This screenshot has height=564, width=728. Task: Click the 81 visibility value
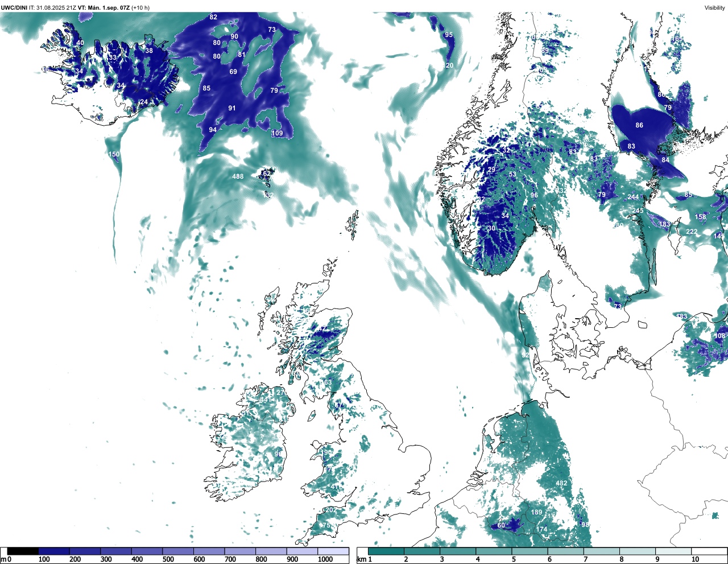point(241,55)
